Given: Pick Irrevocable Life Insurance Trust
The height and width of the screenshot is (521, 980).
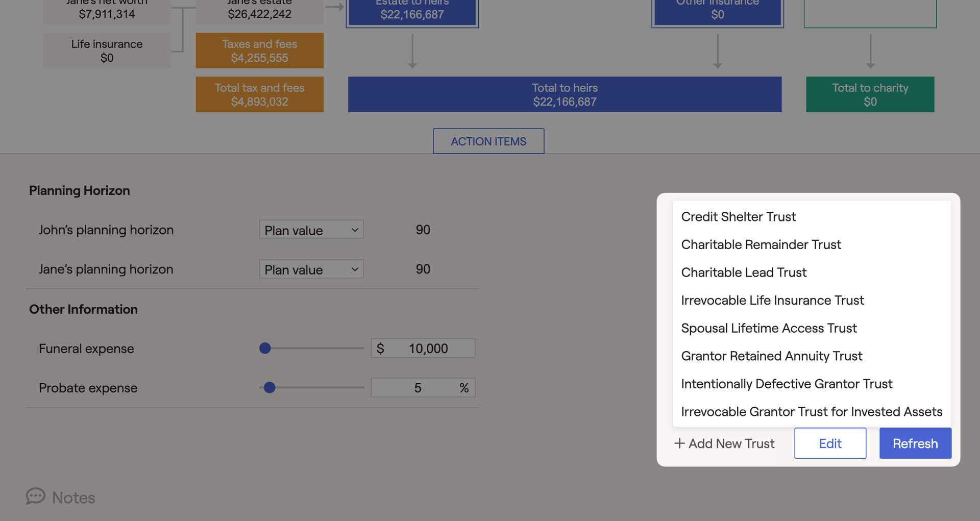Looking at the screenshot, I should [x=772, y=301].
